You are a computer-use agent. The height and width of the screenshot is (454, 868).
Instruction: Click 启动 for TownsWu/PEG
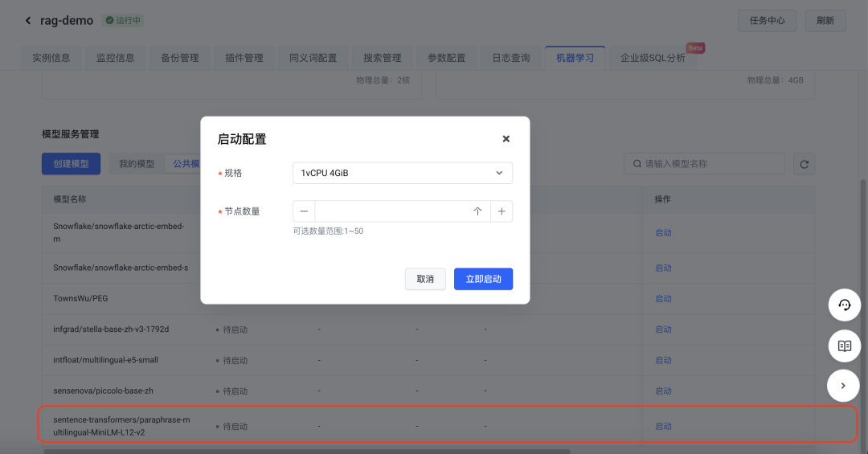(663, 299)
